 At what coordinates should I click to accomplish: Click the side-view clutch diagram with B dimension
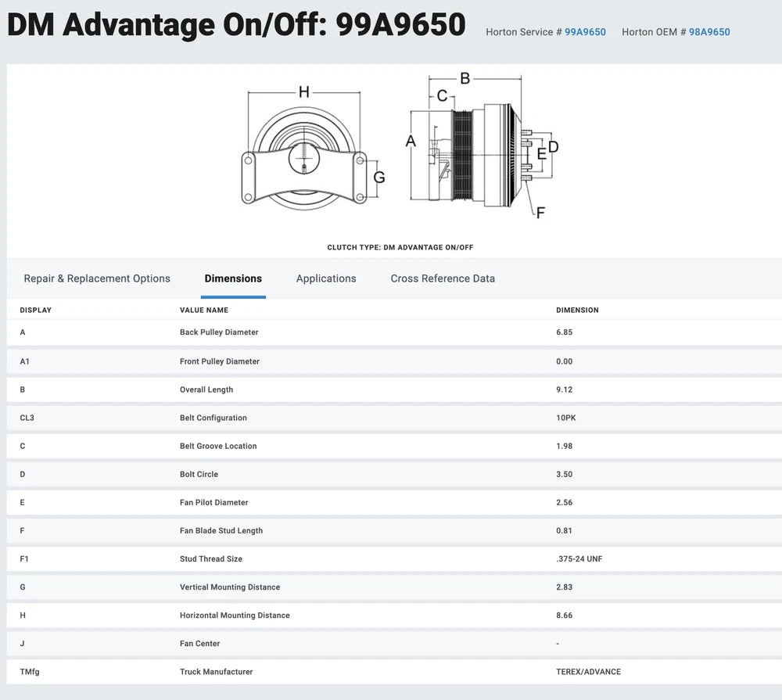click(477, 149)
